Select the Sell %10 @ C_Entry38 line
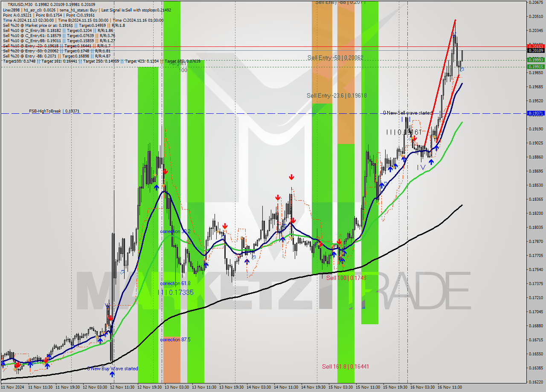The image size is (546, 392). click(58, 30)
